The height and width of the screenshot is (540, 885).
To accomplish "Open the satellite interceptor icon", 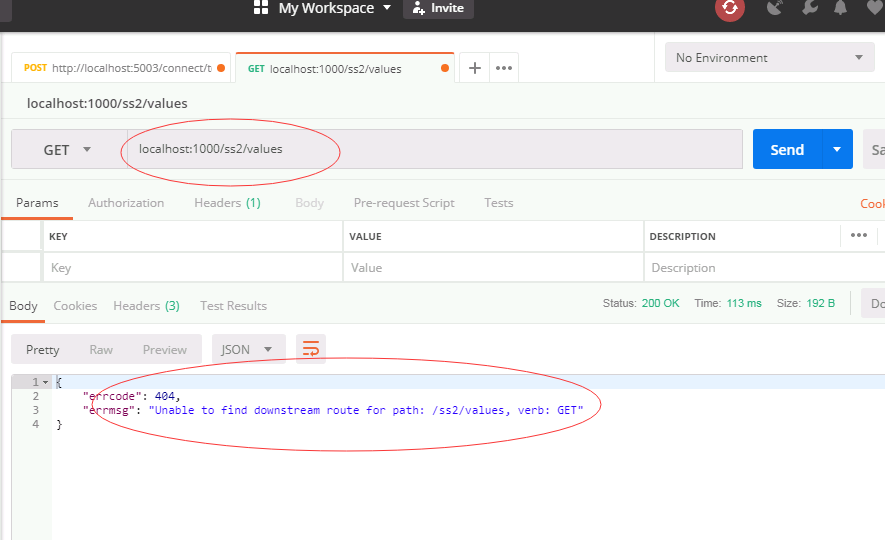I will click(775, 8).
